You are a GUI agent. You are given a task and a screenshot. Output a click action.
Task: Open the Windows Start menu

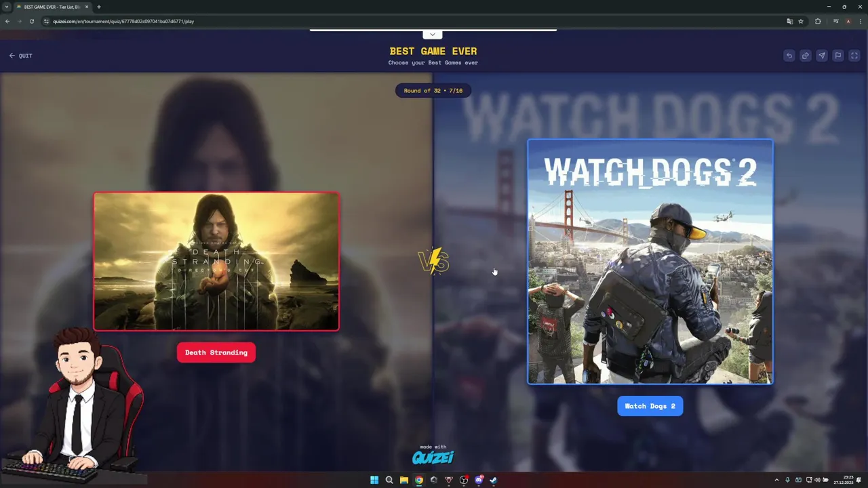click(x=374, y=480)
